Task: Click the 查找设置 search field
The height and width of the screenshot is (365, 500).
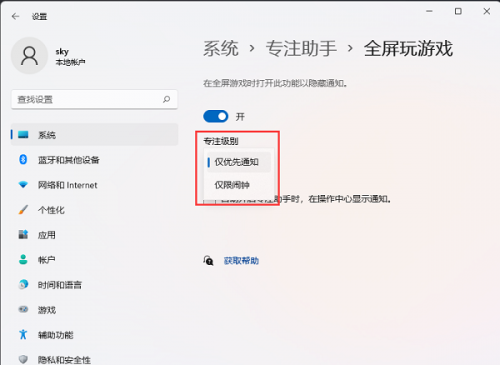Action: point(95,99)
